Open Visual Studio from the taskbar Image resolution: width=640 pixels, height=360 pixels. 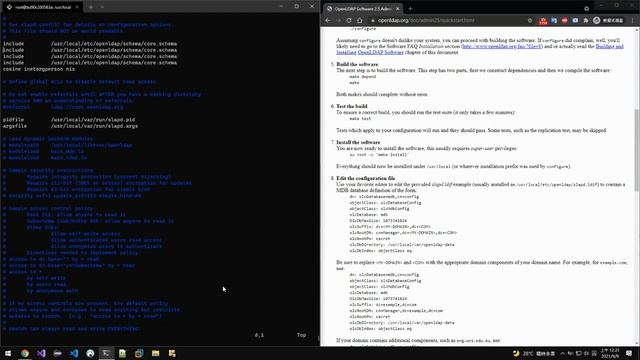(x=41, y=353)
